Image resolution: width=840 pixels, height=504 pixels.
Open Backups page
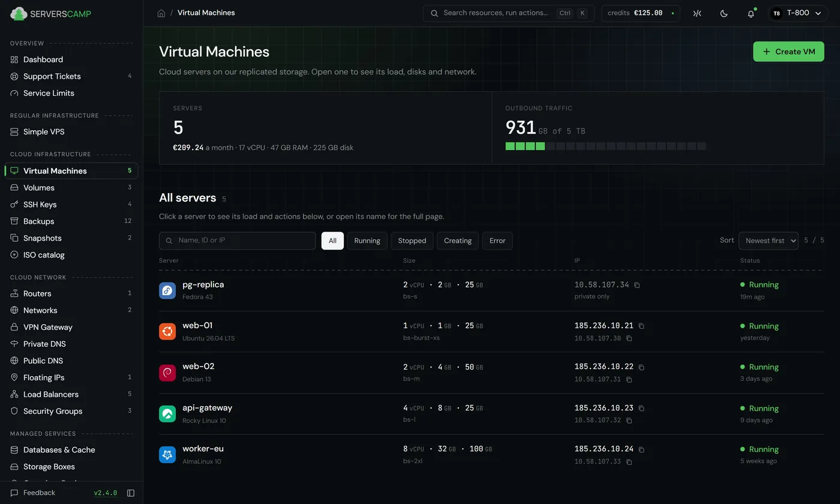point(71,221)
